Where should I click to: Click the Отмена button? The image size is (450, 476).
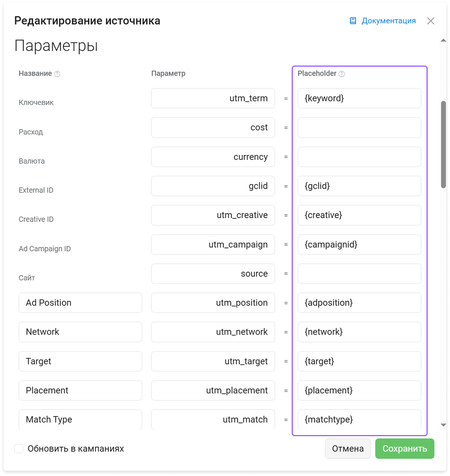click(348, 448)
